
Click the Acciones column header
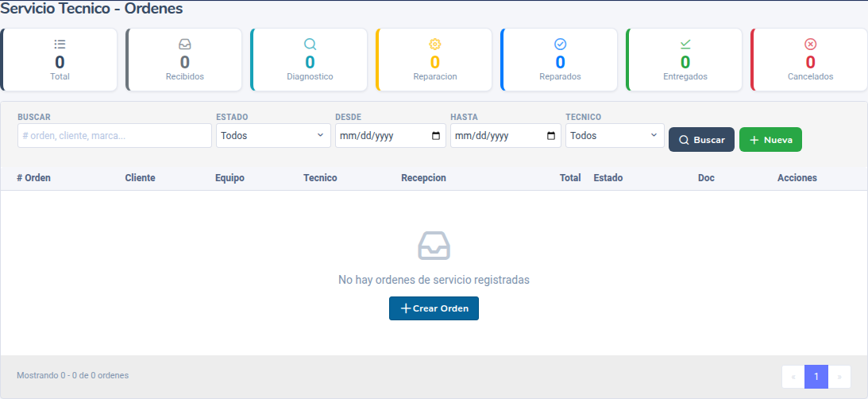pyautogui.click(x=797, y=178)
